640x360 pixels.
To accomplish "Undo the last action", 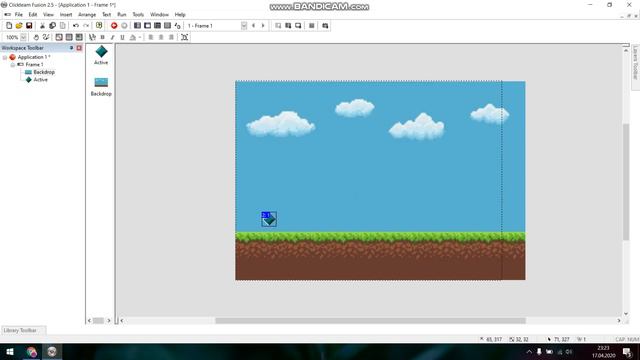I will (76, 25).
